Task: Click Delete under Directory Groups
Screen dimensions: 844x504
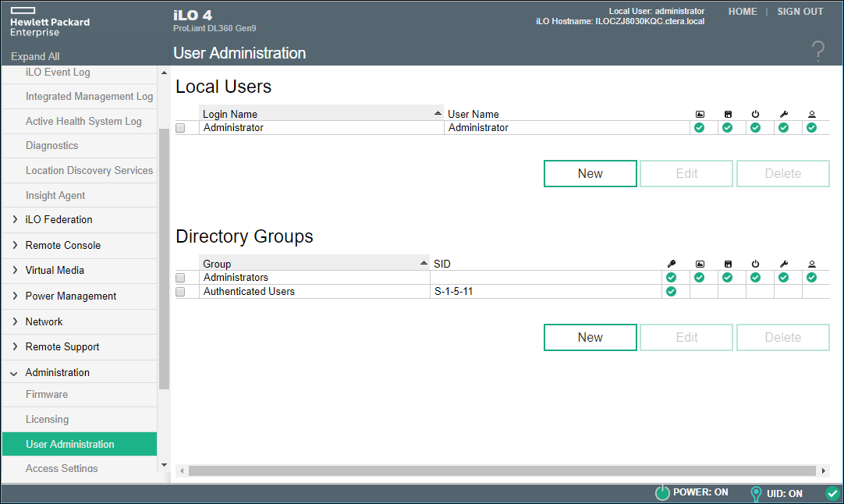Action: [x=783, y=337]
